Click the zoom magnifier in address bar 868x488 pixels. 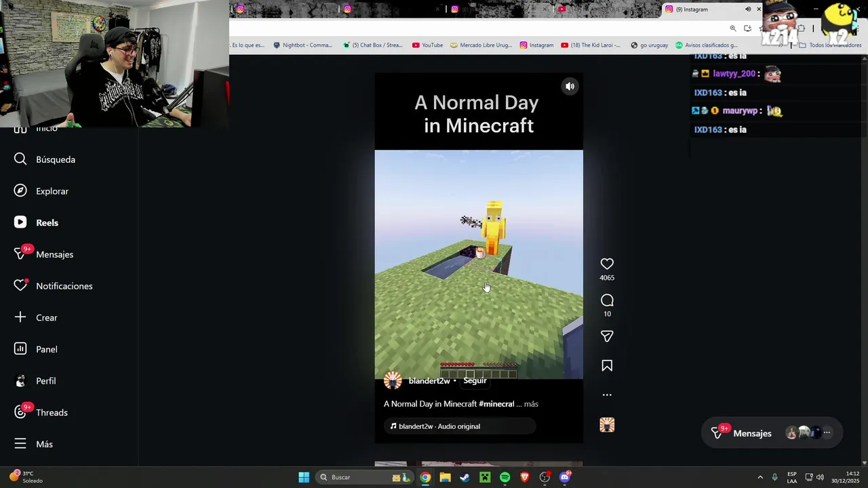pyautogui.click(x=733, y=28)
